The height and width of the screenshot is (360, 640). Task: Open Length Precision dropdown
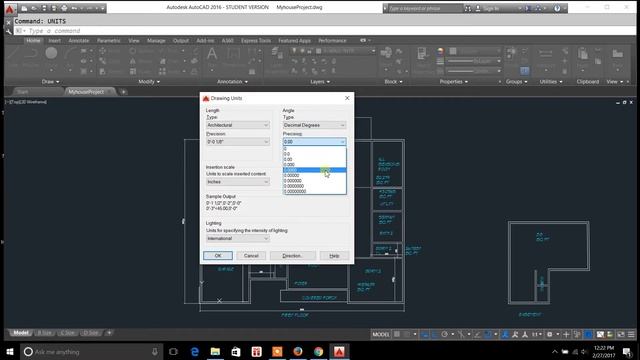tap(238, 142)
